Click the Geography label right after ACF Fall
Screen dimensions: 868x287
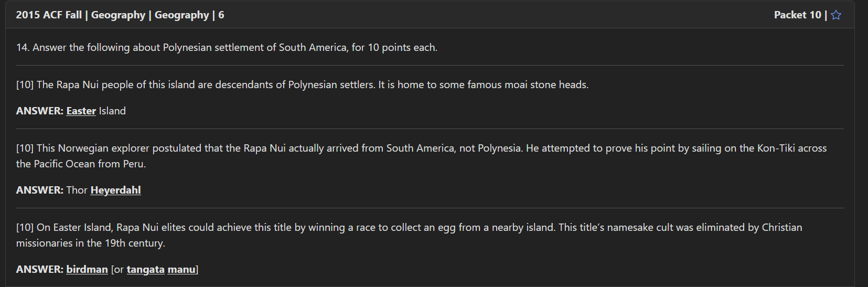[x=118, y=15]
